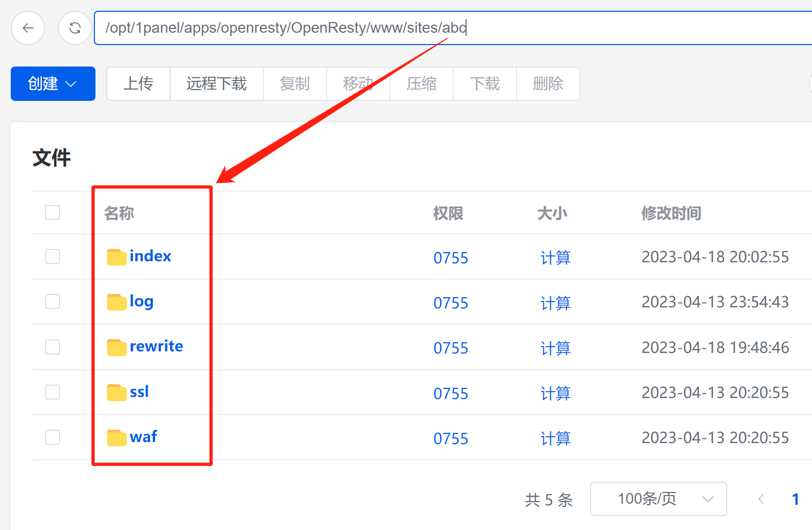Open the 100条/页 page size dropdown

point(658,499)
